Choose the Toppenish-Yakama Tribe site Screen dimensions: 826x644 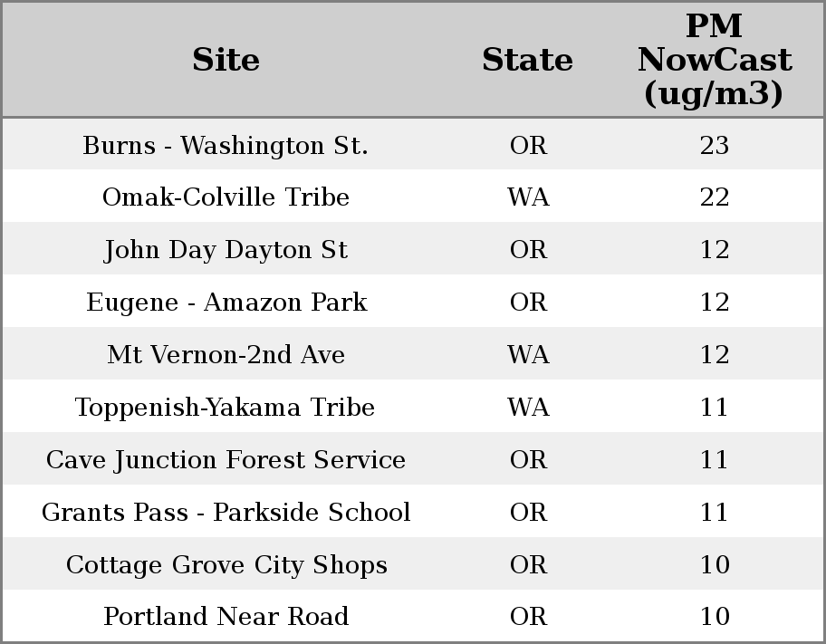pos(226,408)
